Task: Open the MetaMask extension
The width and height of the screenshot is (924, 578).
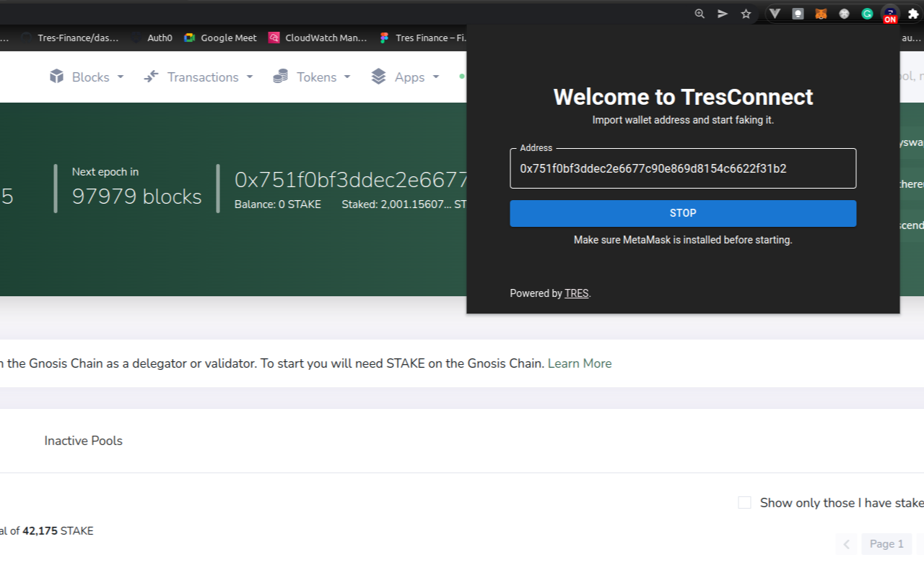Action: [x=821, y=14]
